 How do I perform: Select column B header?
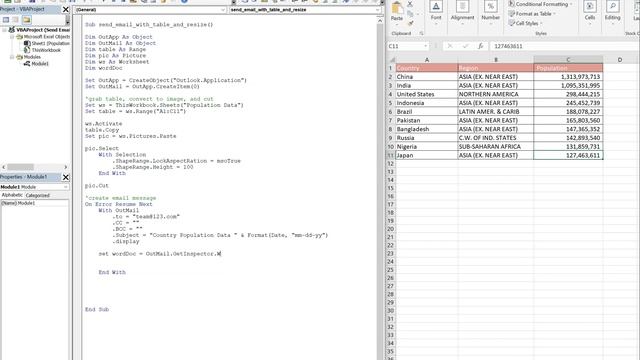click(496, 60)
